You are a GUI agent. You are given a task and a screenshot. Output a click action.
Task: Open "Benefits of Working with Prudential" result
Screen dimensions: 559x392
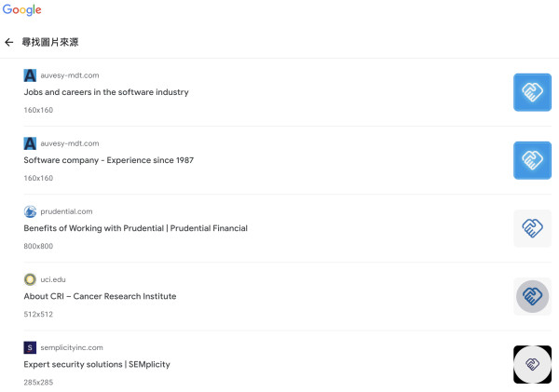point(135,228)
